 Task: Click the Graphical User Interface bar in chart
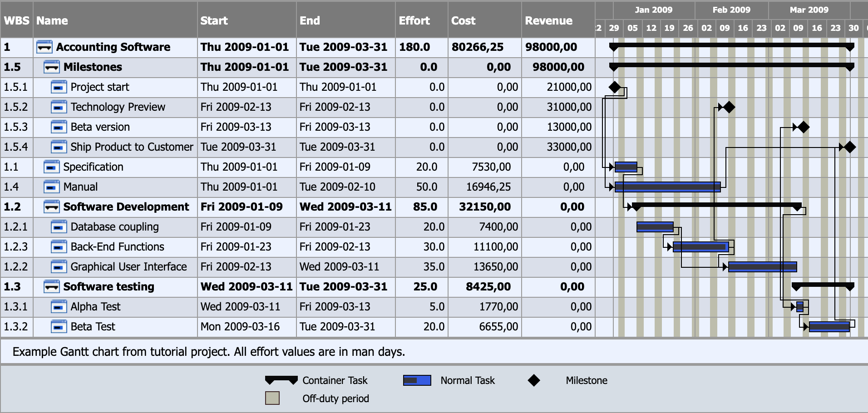coord(763,266)
